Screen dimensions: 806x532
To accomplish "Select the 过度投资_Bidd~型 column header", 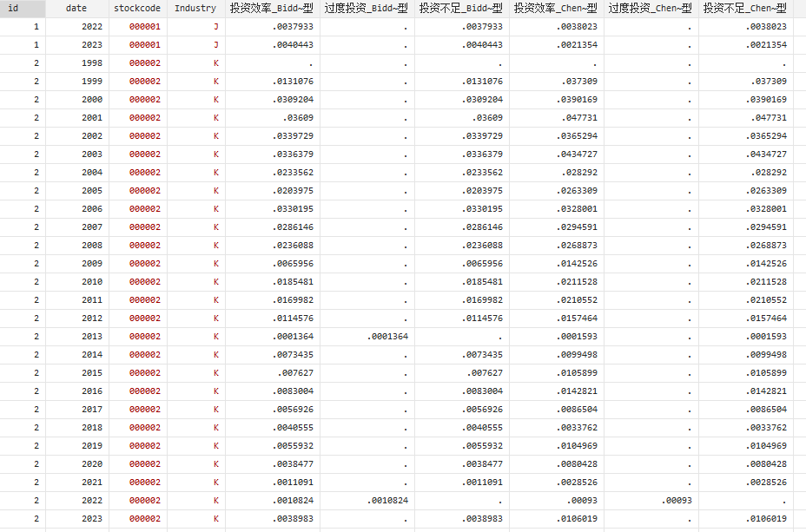I will point(367,8).
